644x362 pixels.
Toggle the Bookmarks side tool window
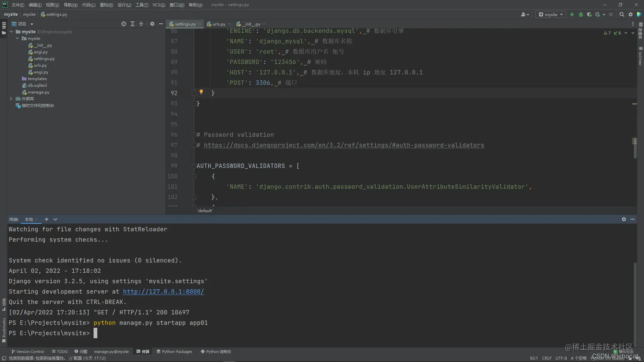point(3,331)
